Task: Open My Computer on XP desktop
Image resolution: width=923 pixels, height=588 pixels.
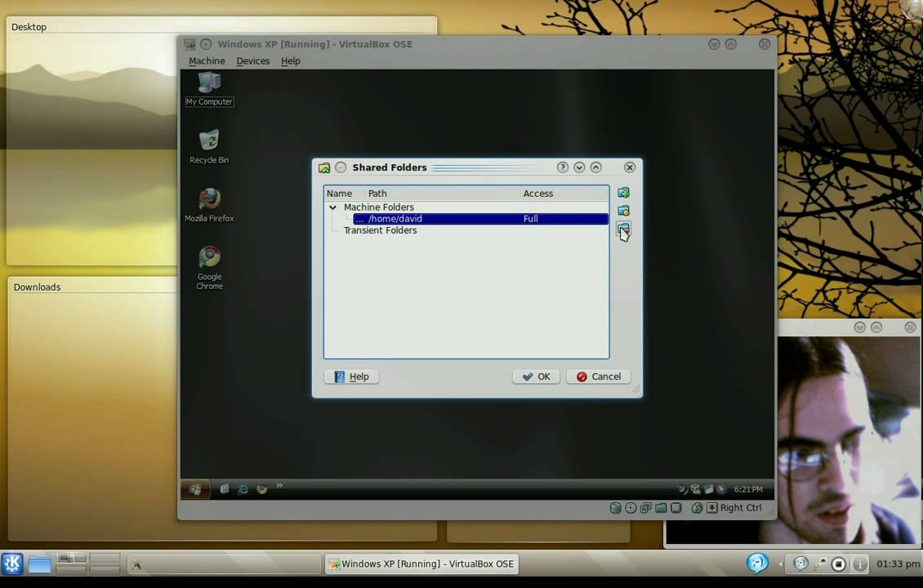Action: [x=209, y=89]
